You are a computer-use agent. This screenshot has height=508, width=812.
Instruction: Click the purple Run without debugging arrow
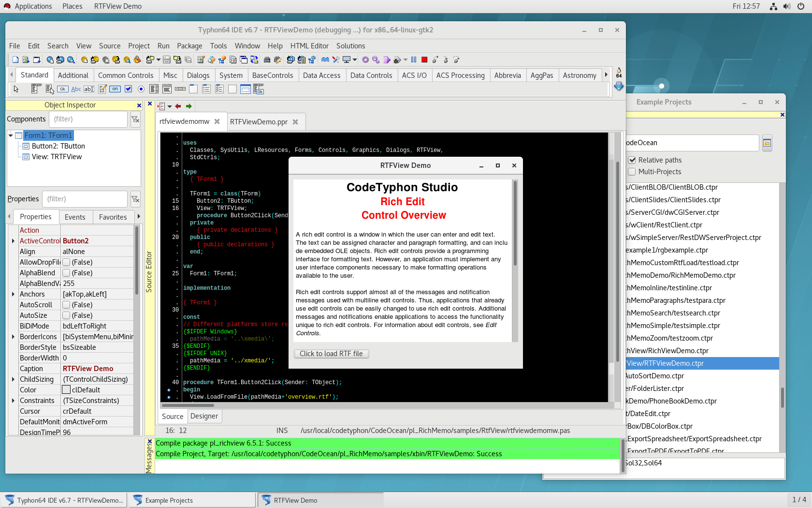pyautogui.click(x=387, y=60)
